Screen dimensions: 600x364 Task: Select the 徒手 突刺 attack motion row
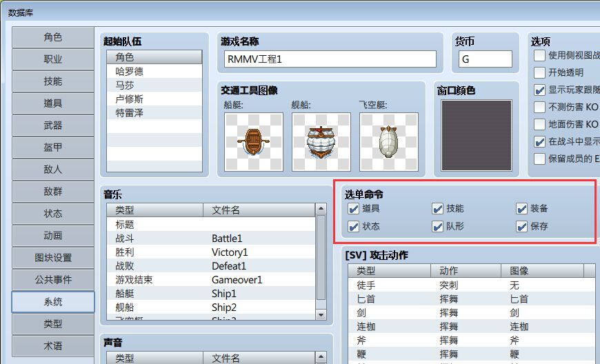click(472, 285)
